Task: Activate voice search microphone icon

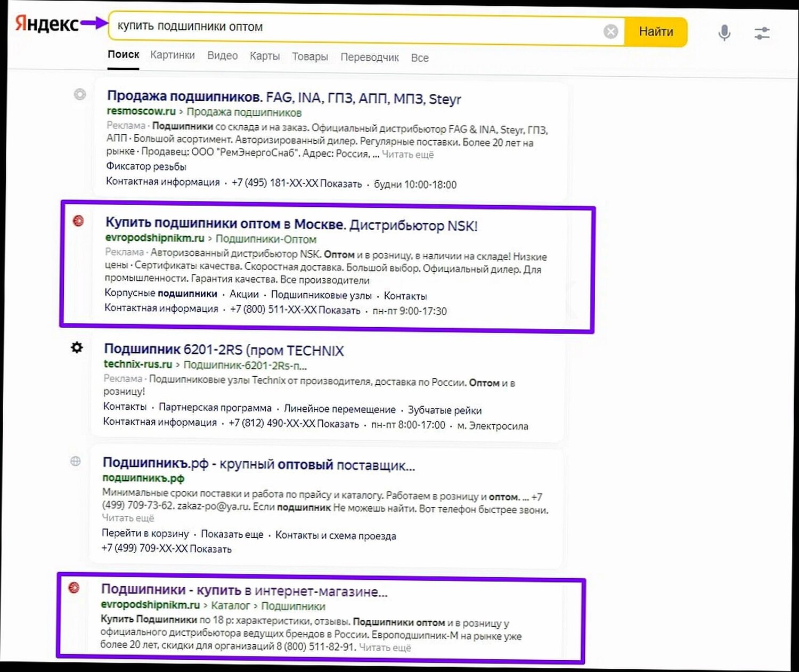Action: (724, 33)
